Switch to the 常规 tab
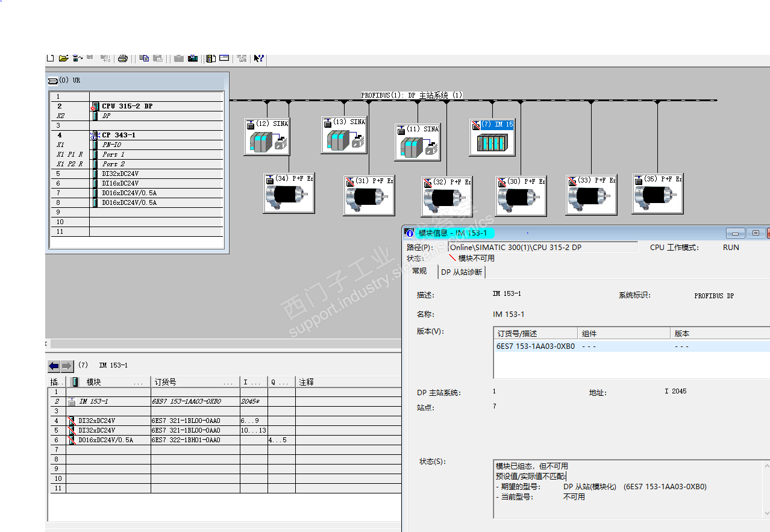This screenshot has height=532, width=770. click(419, 271)
